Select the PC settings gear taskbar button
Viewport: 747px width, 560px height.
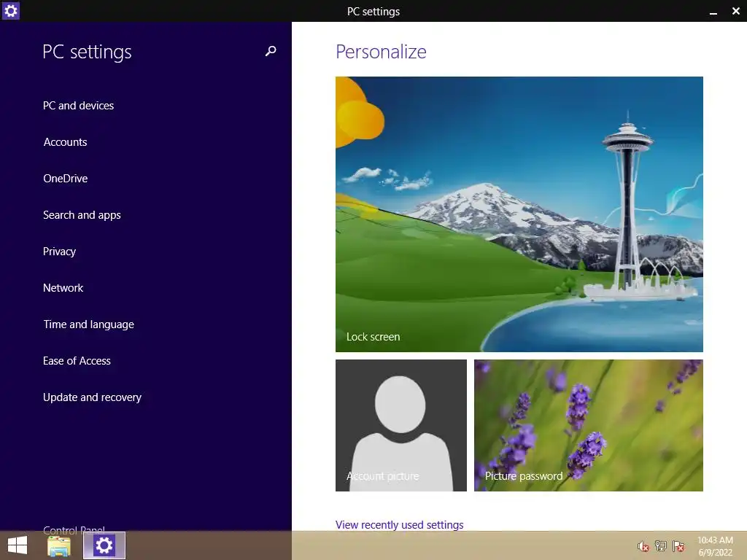(x=104, y=545)
